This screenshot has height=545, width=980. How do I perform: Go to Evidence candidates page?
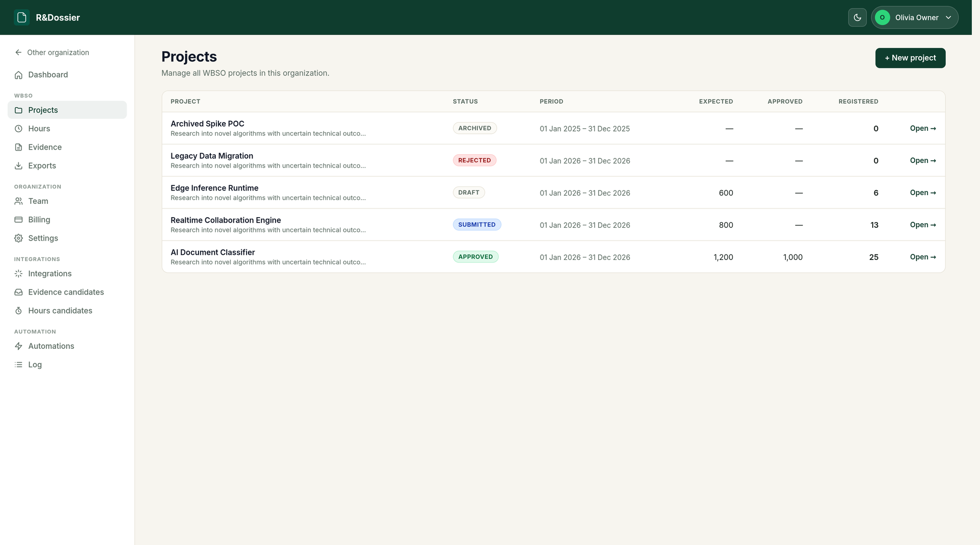tap(67, 292)
